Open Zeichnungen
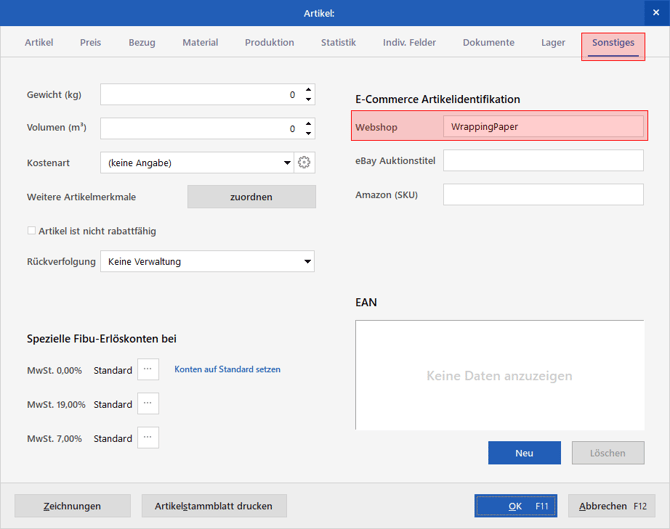The height and width of the screenshot is (529, 670). click(x=73, y=506)
